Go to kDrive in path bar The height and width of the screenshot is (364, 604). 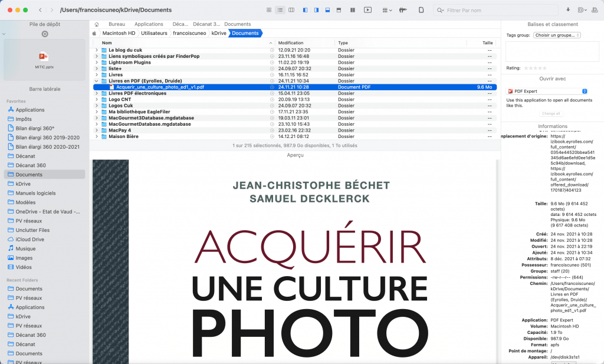pos(219,33)
